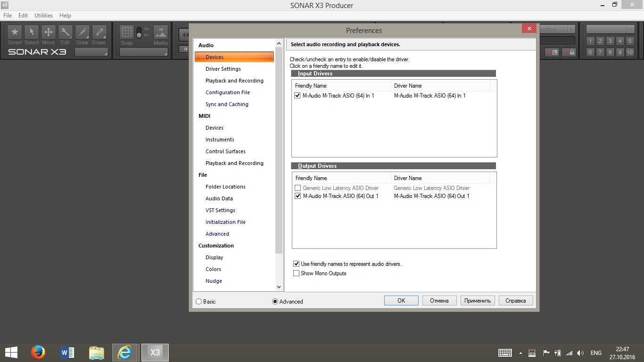
Task: Open Audio Playback and Recording page
Action: pos(234,81)
